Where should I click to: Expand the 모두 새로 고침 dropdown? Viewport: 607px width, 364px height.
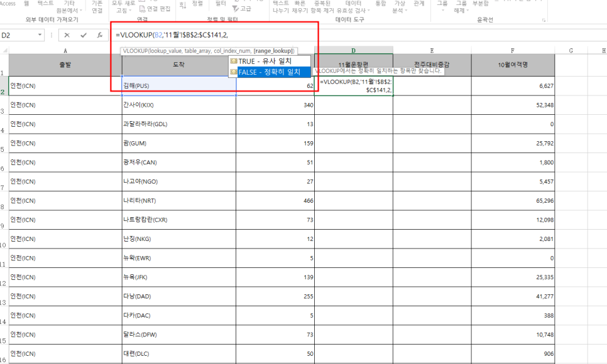(123, 6)
